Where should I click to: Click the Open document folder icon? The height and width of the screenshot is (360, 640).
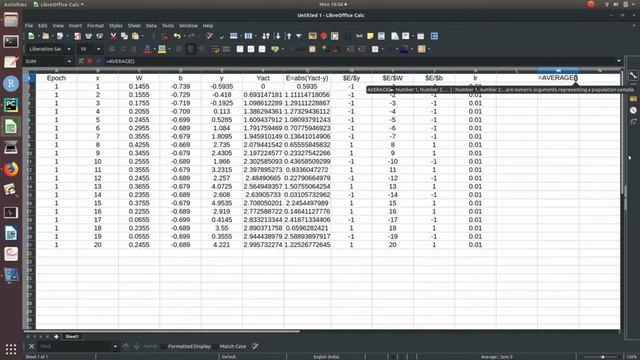(x=45, y=36)
